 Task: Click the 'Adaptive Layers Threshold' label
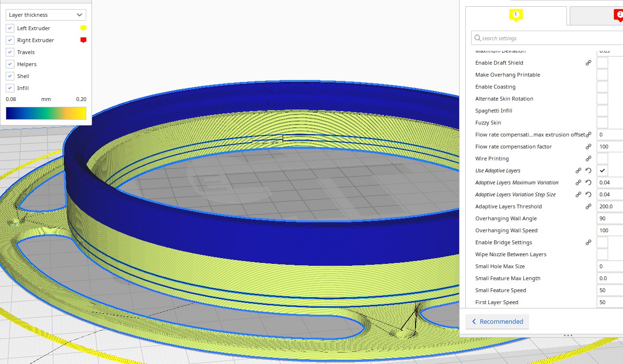(508, 206)
